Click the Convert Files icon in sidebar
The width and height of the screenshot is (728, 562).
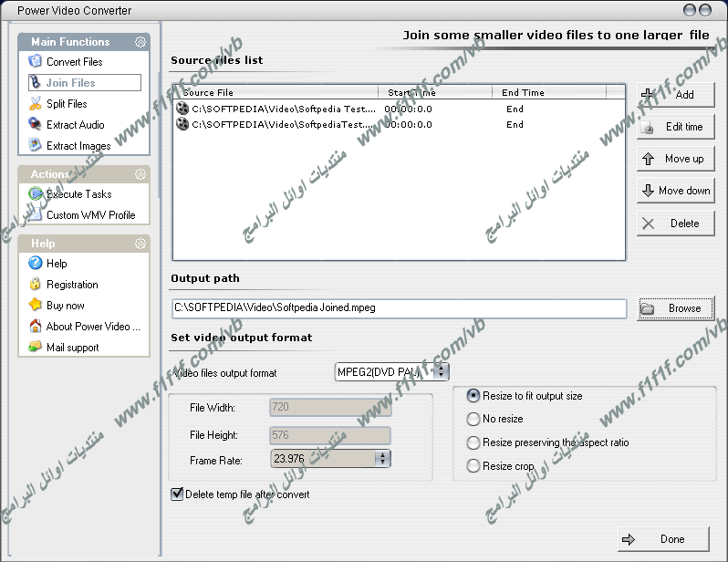36,62
